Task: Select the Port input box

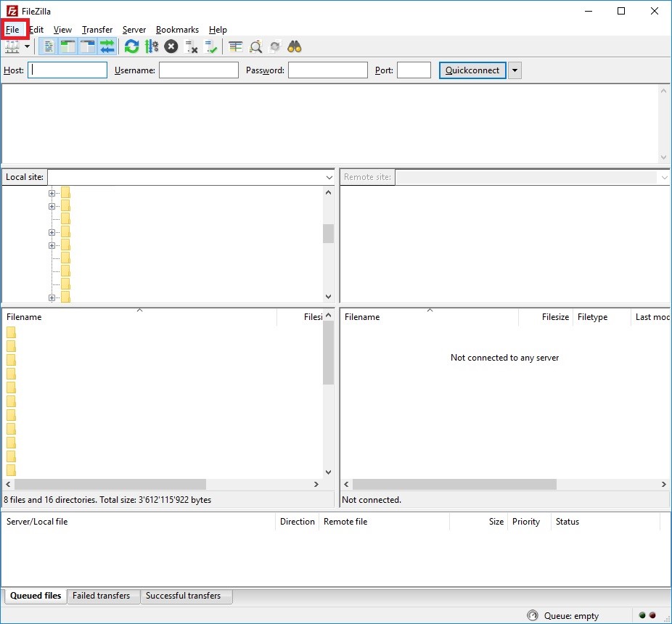Action: 414,70
